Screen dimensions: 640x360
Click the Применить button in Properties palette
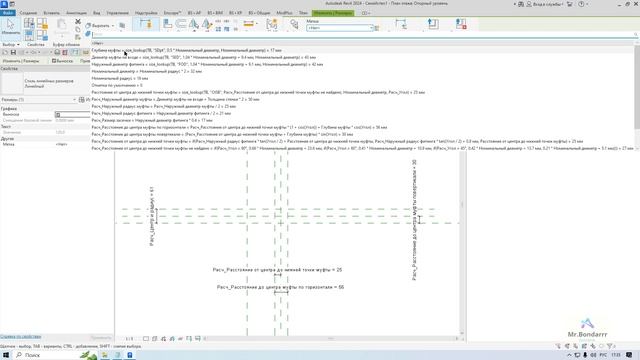[x=101, y=338]
